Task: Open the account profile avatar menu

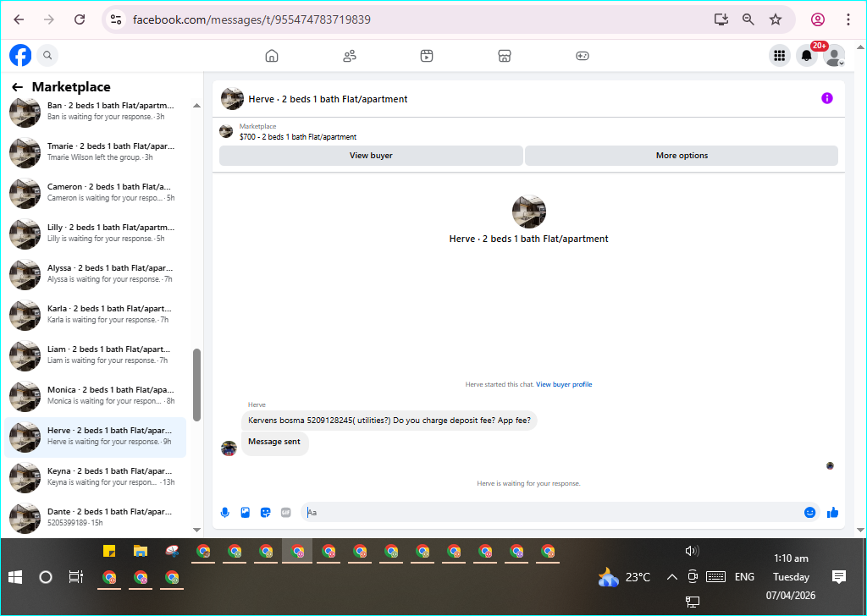Action: pos(834,55)
